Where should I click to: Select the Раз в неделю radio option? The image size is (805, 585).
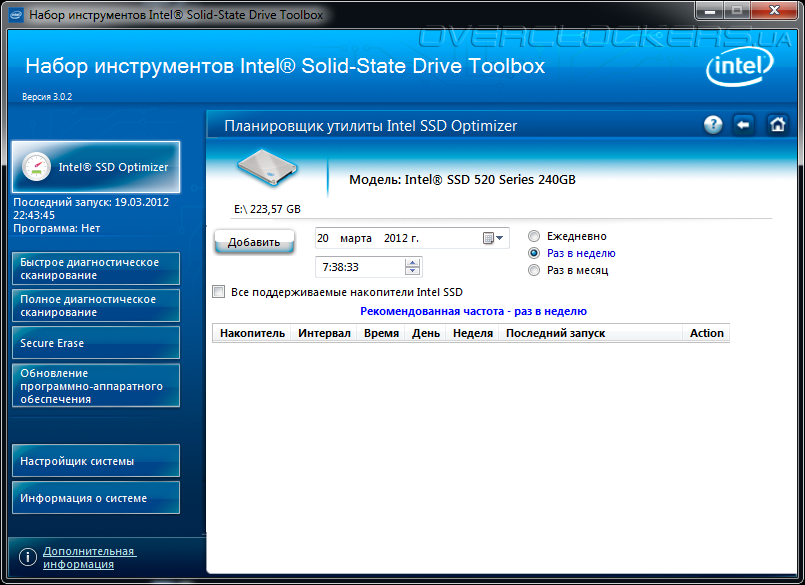534,253
